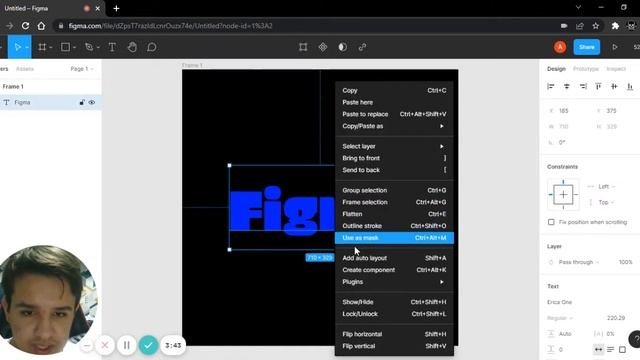Click the constraints diagram box
The width and height of the screenshot is (640, 360).
tap(563, 195)
